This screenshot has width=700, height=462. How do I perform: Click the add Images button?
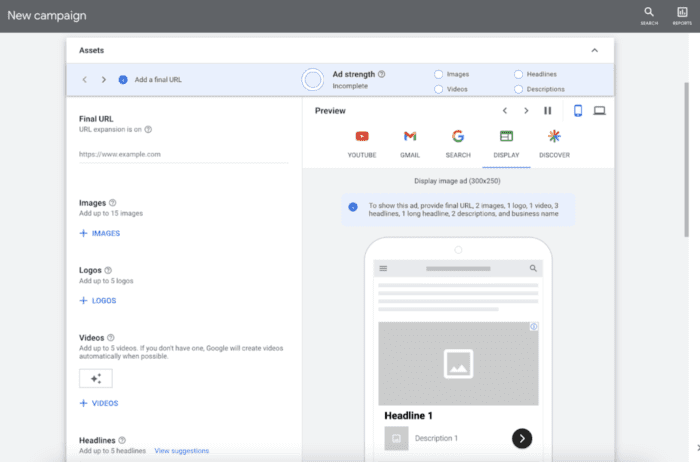tap(99, 233)
